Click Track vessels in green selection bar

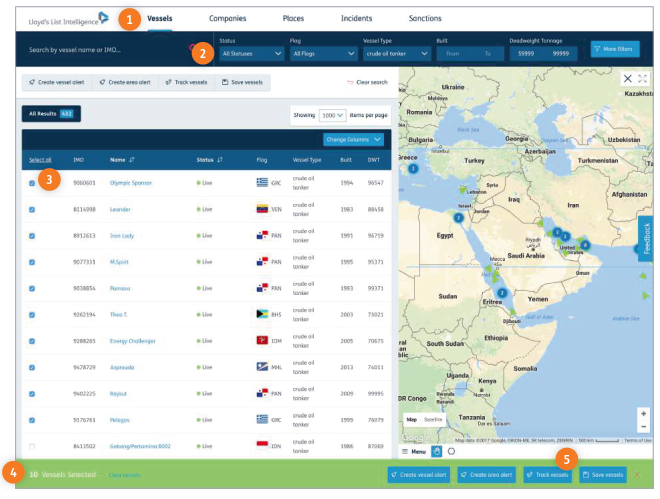pos(548,475)
